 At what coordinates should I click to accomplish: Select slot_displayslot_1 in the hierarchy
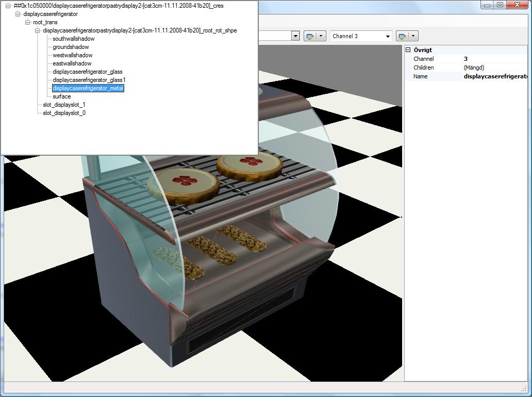pyautogui.click(x=64, y=105)
